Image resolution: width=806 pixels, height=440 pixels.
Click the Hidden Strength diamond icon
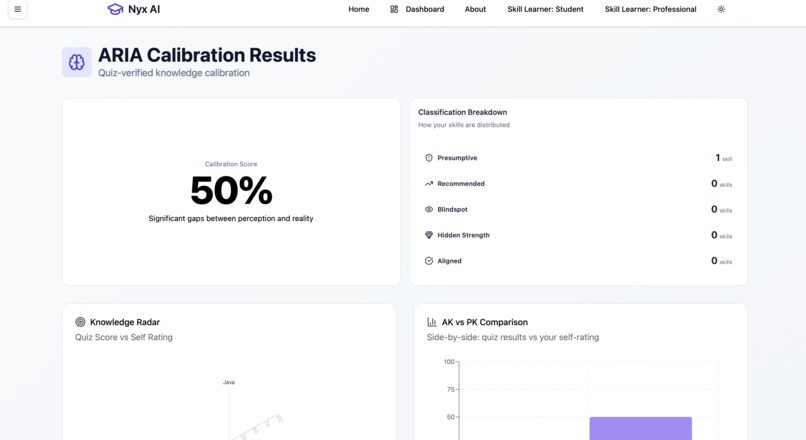[x=429, y=235]
